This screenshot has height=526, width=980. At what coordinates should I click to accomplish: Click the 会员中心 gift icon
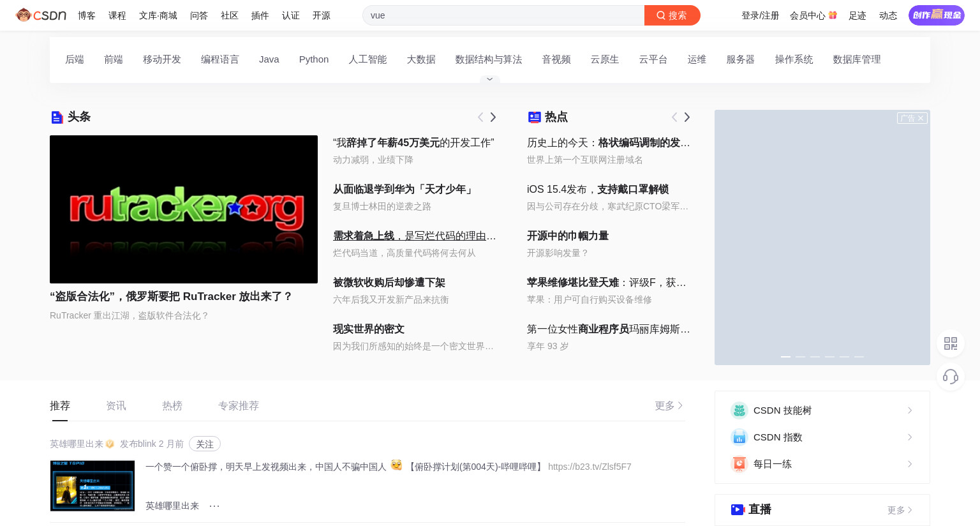(x=833, y=15)
